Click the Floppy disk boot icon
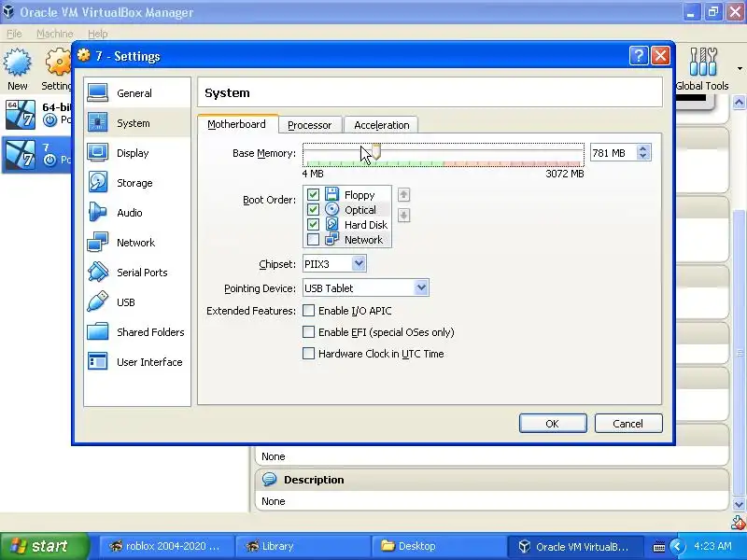This screenshot has height=560, width=747. click(x=332, y=194)
